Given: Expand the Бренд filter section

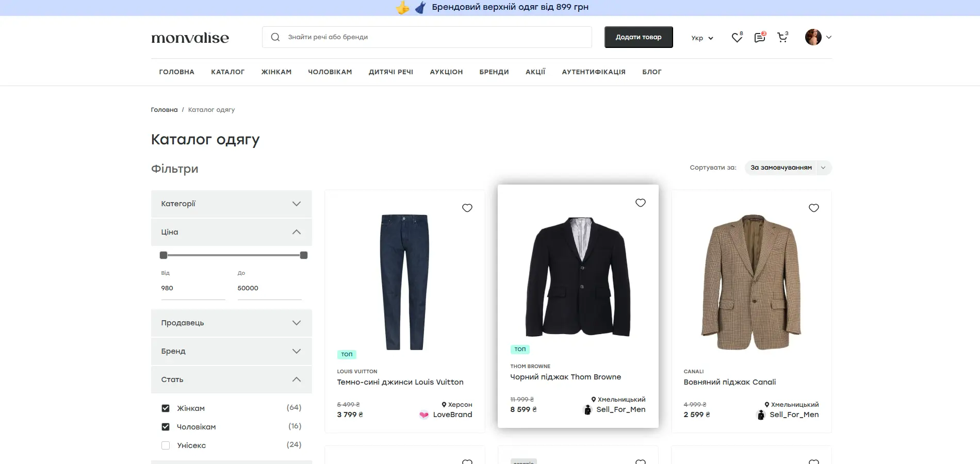Looking at the screenshot, I should (232, 351).
